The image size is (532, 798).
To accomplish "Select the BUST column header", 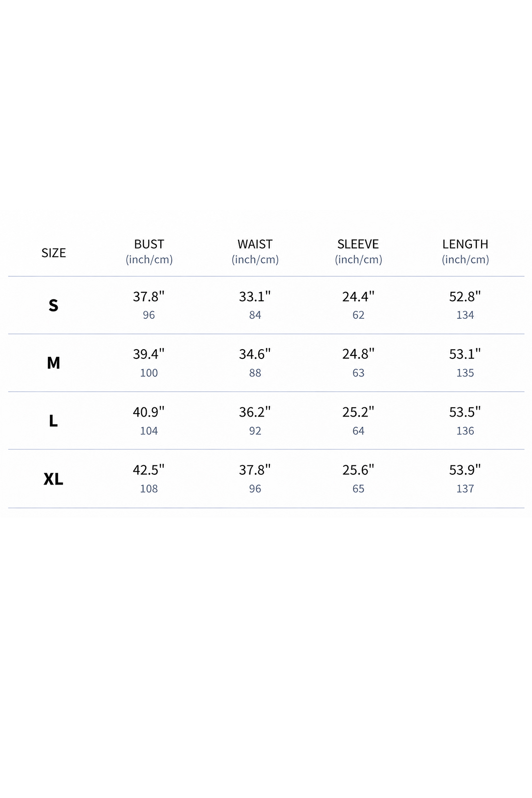I will click(x=149, y=251).
